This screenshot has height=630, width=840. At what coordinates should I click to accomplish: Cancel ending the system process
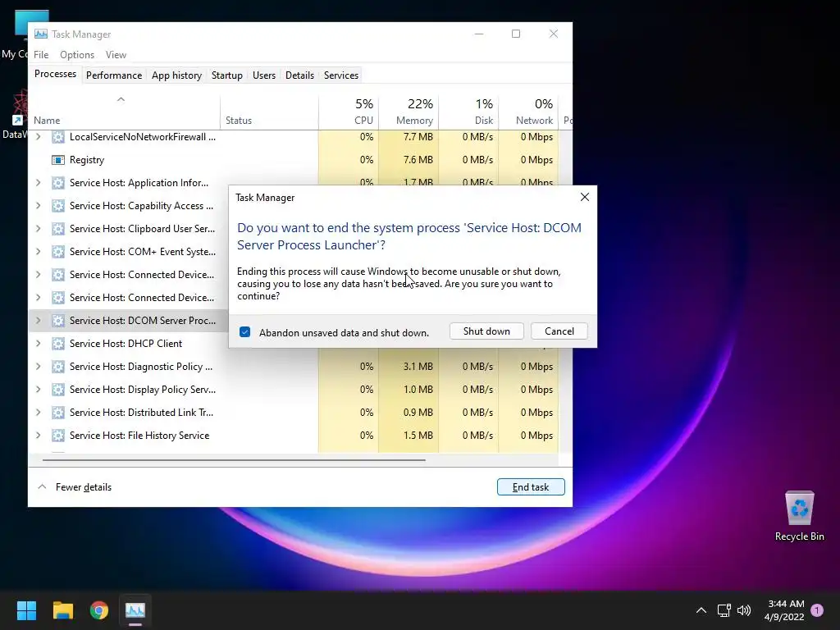(x=559, y=331)
